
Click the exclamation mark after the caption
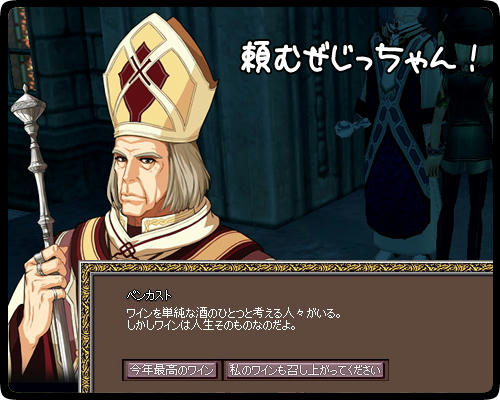point(471,58)
